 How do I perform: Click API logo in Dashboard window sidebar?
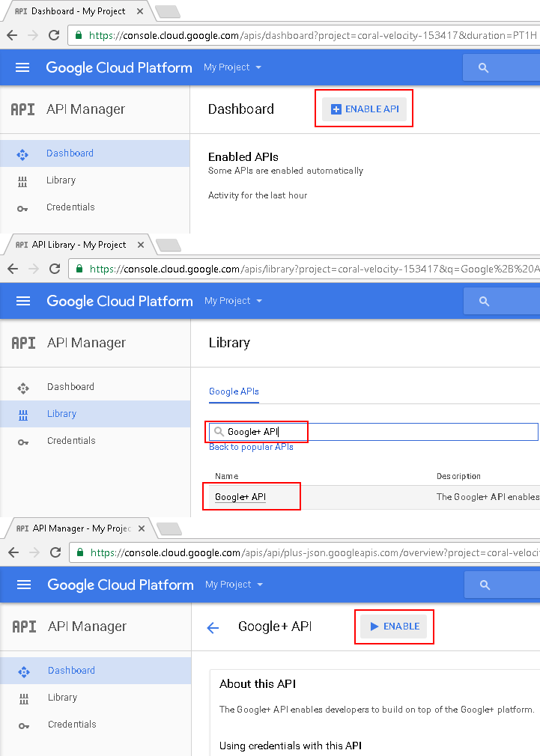pos(22,109)
